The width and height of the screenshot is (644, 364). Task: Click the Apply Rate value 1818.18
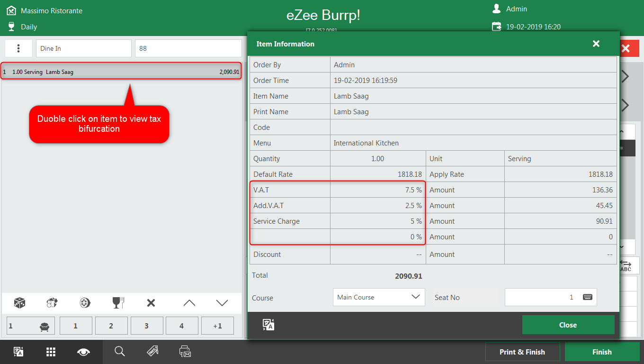tap(601, 174)
